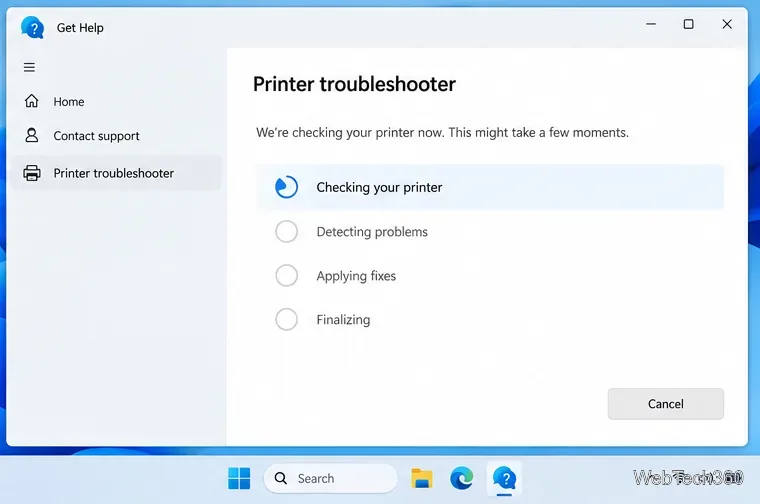Open the Windows Start menu
This screenshot has height=504, width=760.
[239, 478]
